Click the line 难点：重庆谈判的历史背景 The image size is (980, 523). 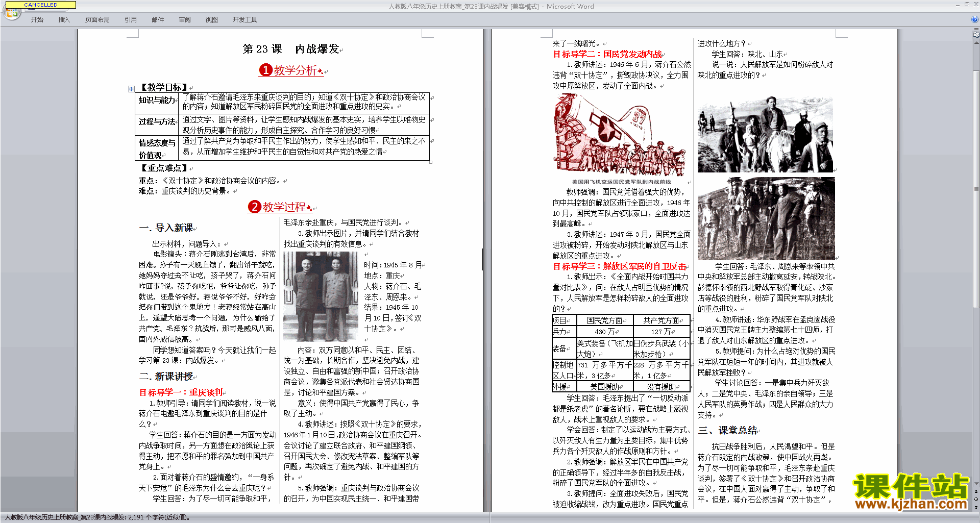[185, 191]
